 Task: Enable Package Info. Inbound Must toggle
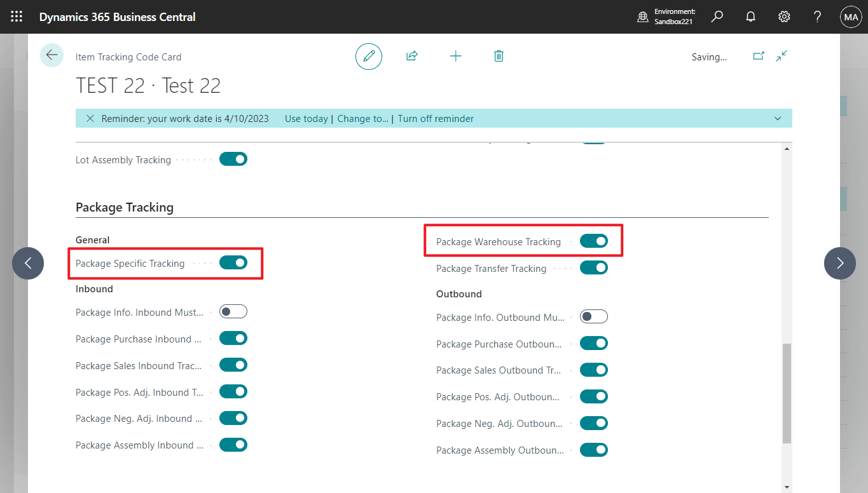coord(233,311)
